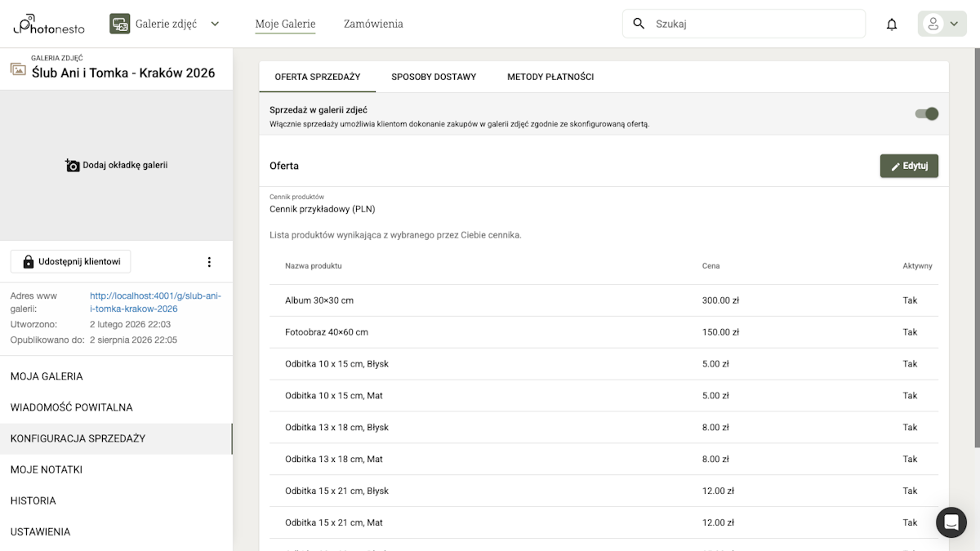Toggle the Sprzedaż w galerii zdjęć switch

926,113
